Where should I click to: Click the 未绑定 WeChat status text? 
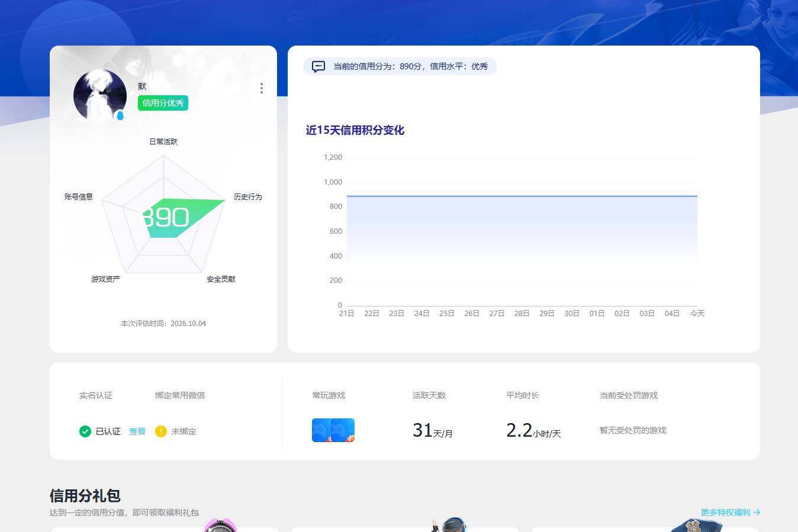(184, 431)
